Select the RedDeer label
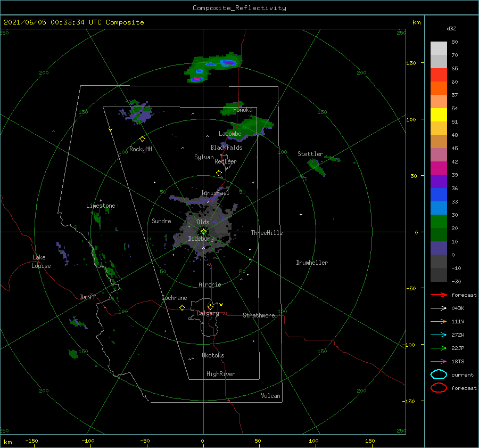This screenshot has width=479, height=448. 226,161
